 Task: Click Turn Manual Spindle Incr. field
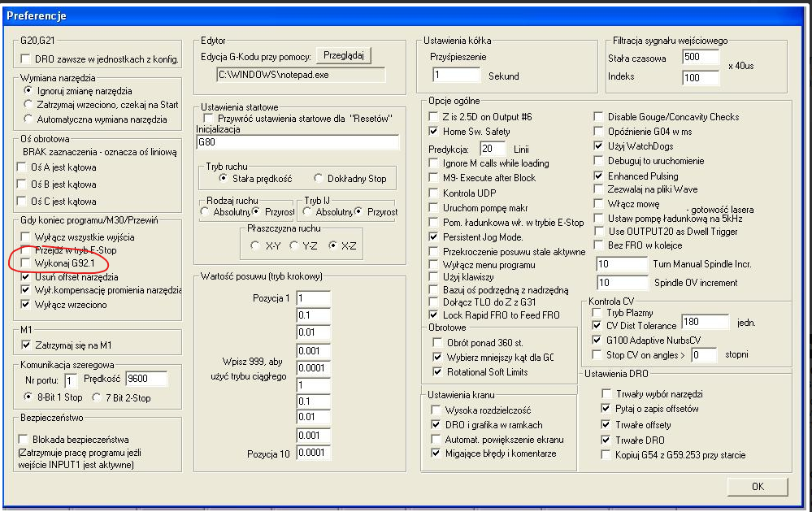[622, 264]
